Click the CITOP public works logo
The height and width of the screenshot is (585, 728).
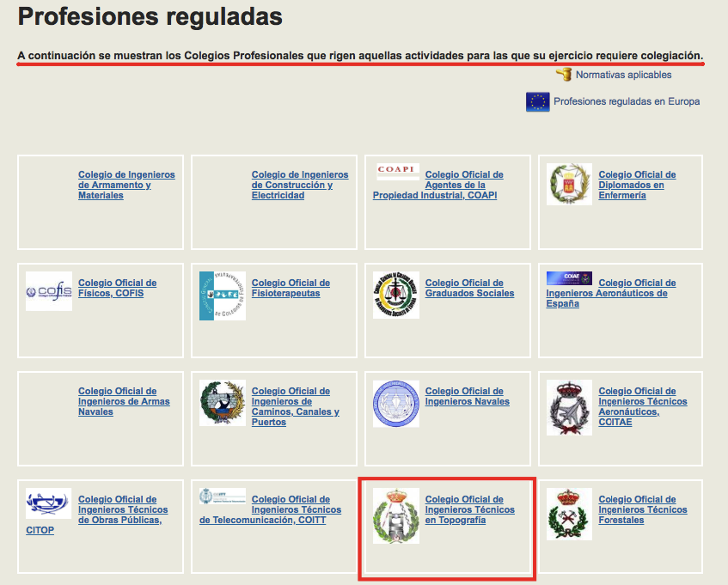(x=49, y=503)
